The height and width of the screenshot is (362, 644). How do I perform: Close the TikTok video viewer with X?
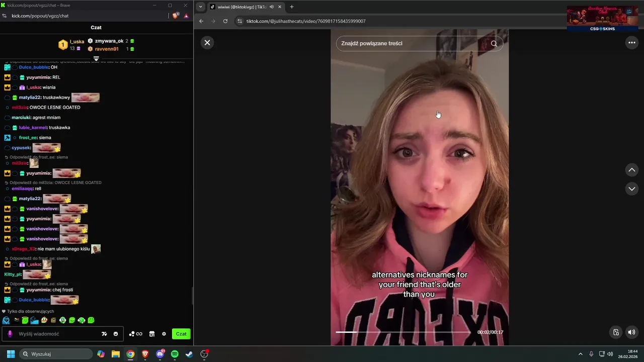tap(207, 43)
